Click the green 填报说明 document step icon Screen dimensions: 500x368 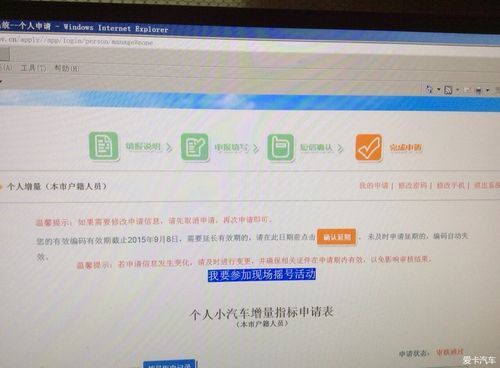104,146
